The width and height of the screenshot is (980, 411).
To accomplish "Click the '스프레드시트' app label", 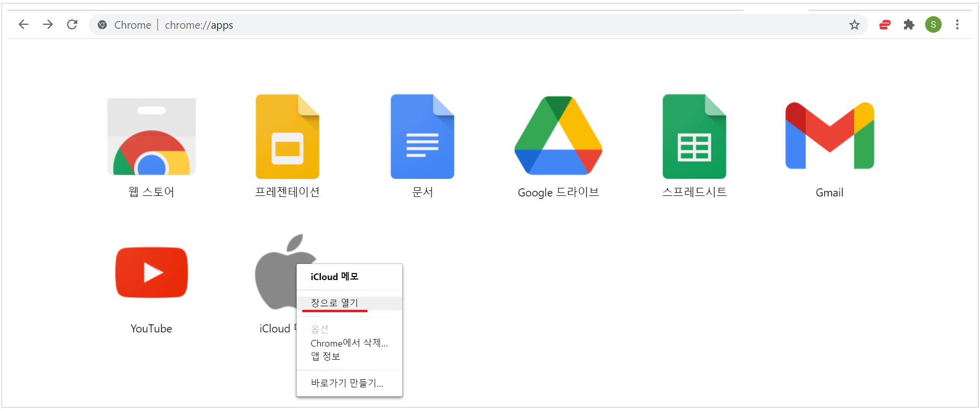I will (x=694, y=192).
